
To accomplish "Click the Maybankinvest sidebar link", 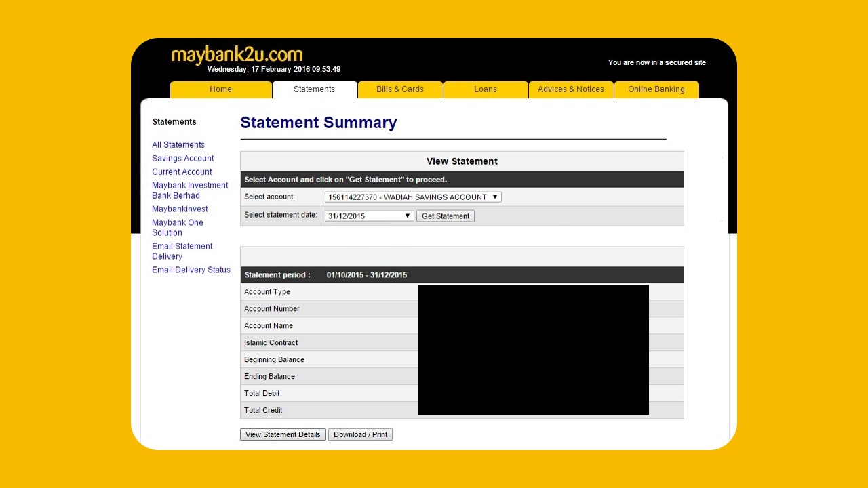I will click(180, 209).
